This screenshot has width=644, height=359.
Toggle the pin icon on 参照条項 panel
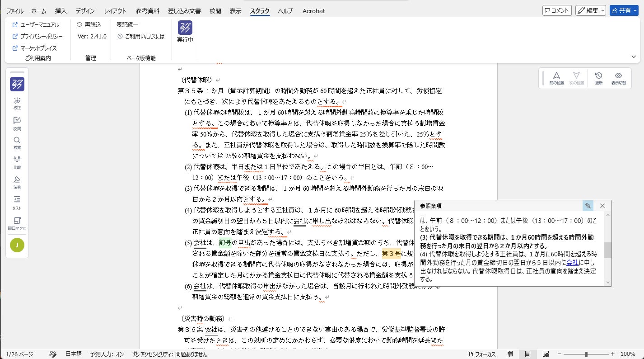click(588, 206)
